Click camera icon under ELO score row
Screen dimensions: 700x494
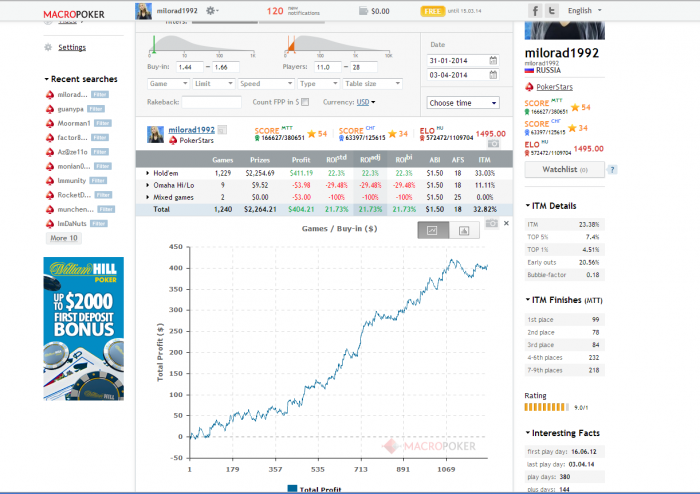(493, 143)
